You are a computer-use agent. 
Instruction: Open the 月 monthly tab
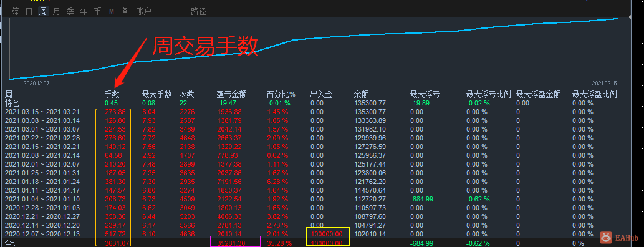tap(56, 11)
